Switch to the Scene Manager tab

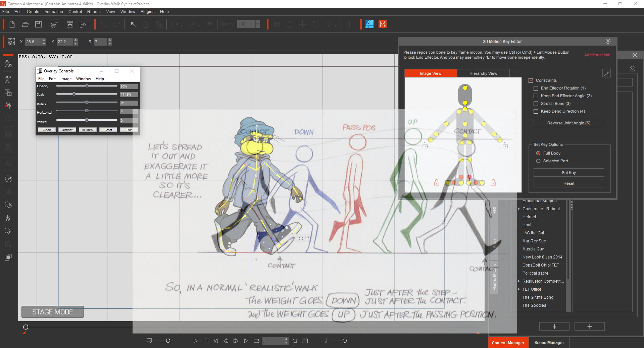tap(549, 343)
